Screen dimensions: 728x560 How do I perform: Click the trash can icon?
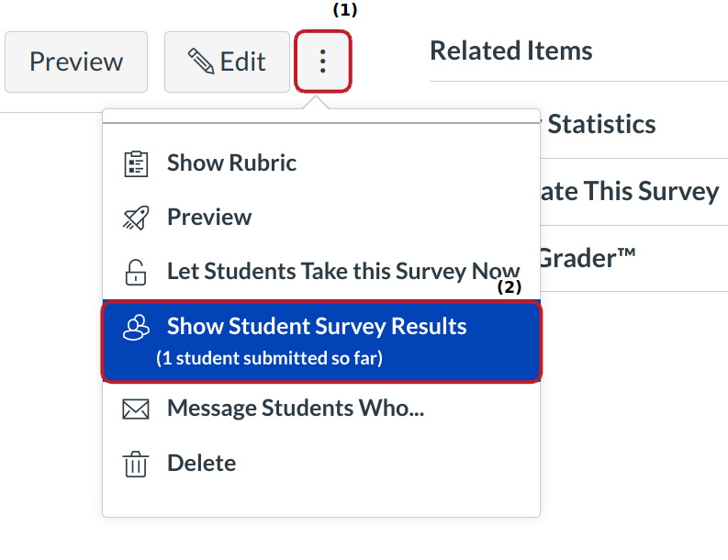135,464
